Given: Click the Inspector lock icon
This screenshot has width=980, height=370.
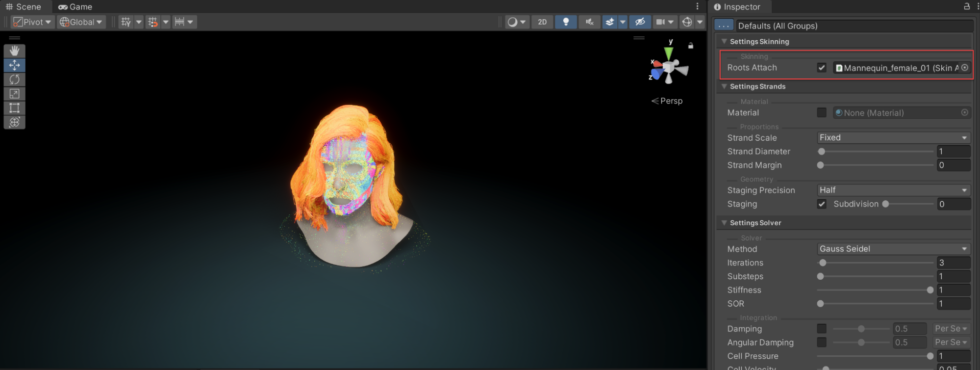Looking at the screenshot, I should [x=967, y=6].
